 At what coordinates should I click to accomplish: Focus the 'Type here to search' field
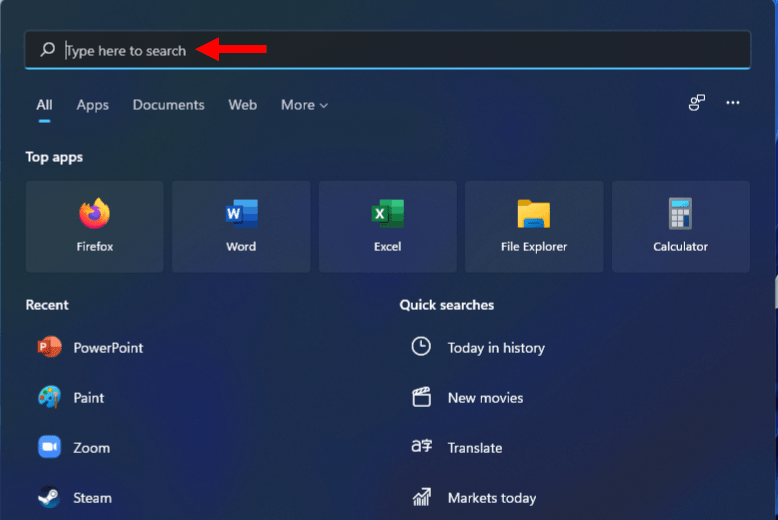pos(388,50)
